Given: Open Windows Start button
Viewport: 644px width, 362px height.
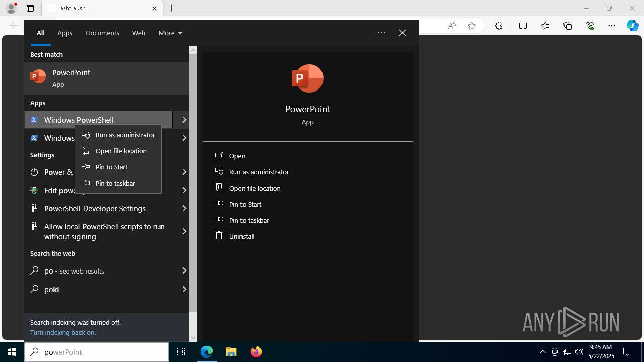Looking at the screenshot, I should coord(12,352).
